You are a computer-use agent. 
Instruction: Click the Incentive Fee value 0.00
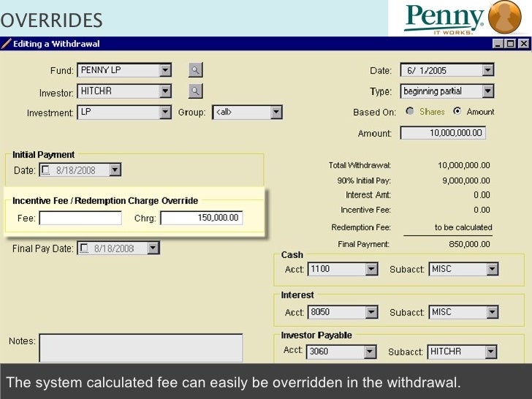pyautogui.click(x=482, y=210)
